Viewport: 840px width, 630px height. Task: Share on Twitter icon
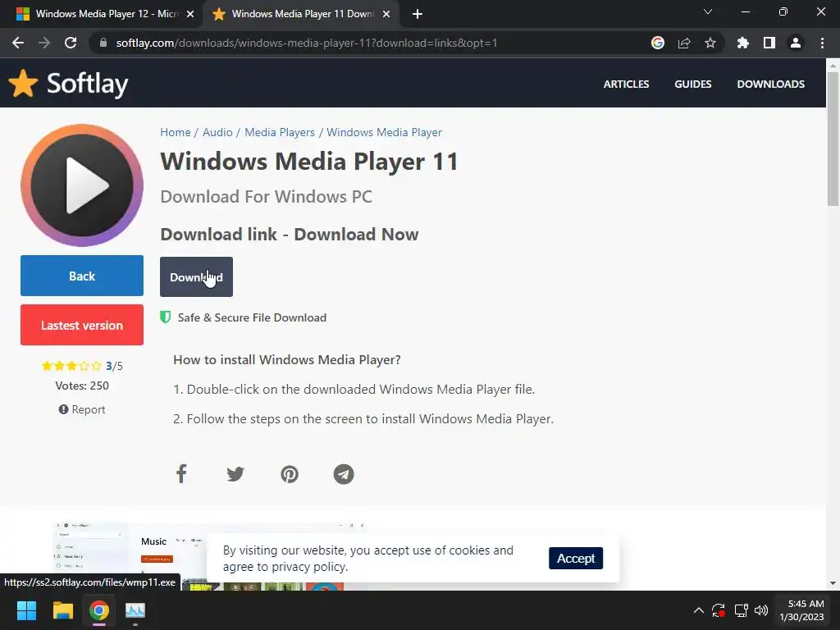point(235,474)
